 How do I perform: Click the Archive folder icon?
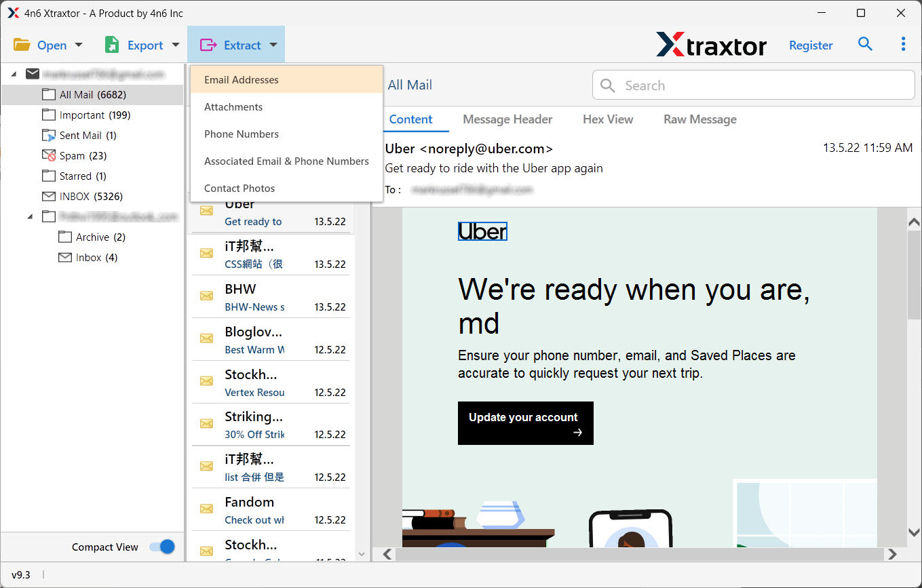point(65,237)
